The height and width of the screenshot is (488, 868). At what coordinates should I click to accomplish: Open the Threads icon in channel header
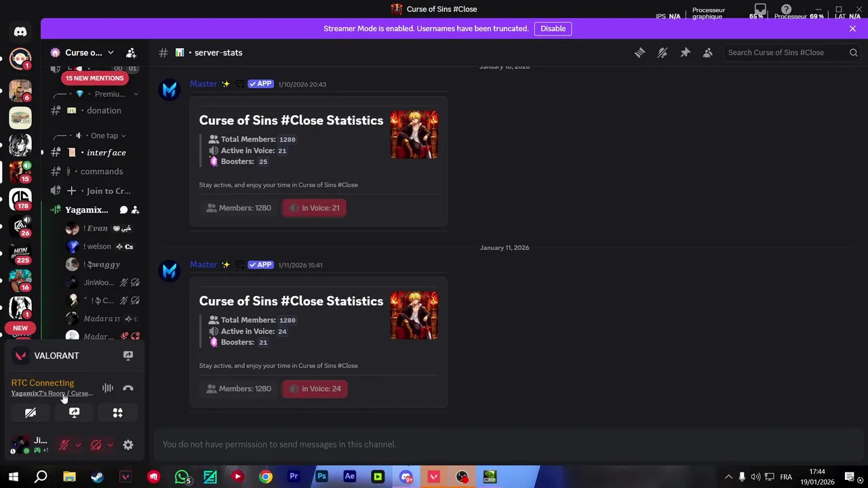pos(639,52)
